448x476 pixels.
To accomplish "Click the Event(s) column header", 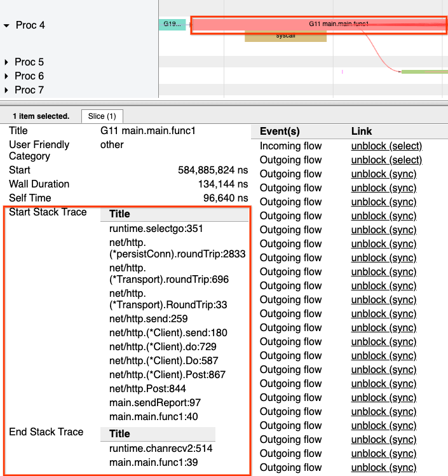I will point(280,131).
